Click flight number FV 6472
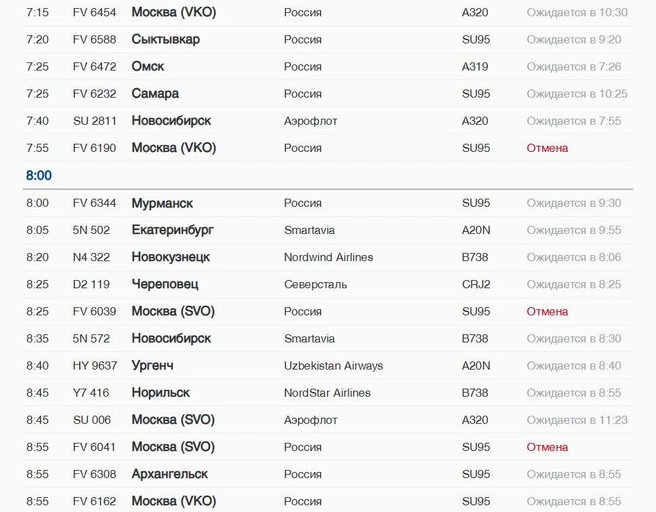 94,67
